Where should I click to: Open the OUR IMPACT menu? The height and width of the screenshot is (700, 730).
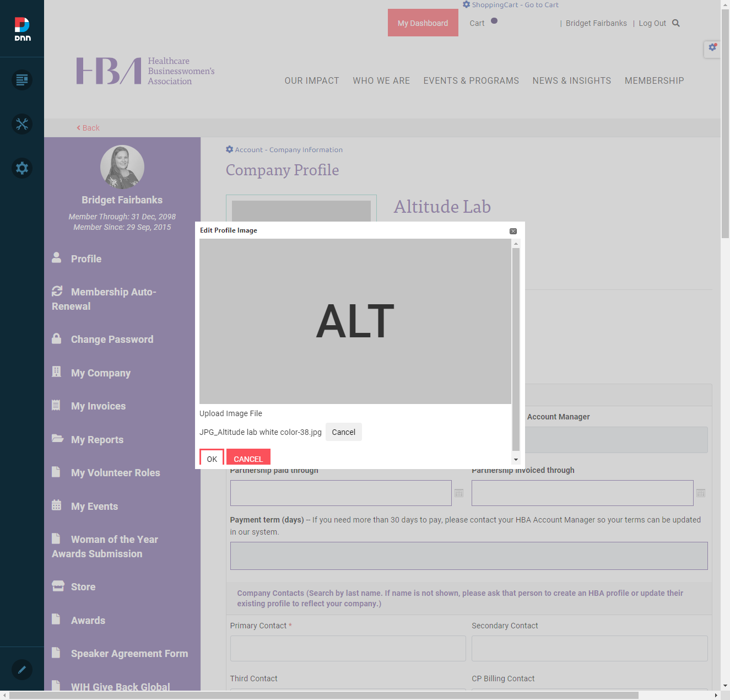(312, 80)
